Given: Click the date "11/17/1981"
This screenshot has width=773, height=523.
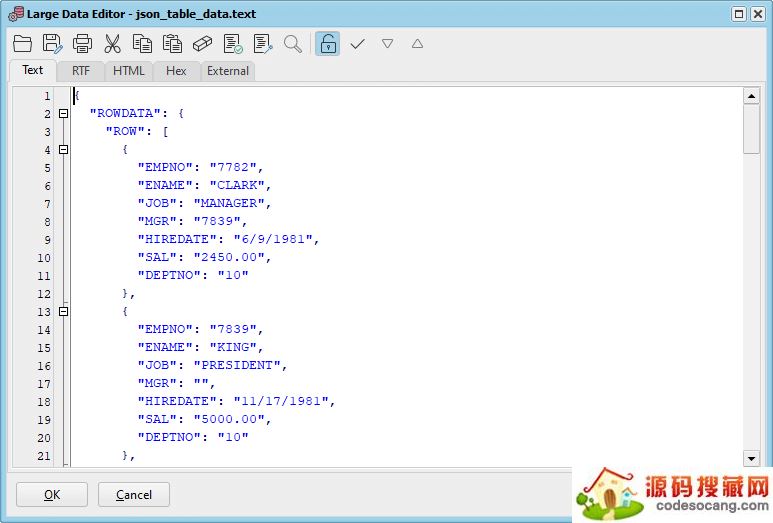Looking at the screenshot, I should (281, 401).
